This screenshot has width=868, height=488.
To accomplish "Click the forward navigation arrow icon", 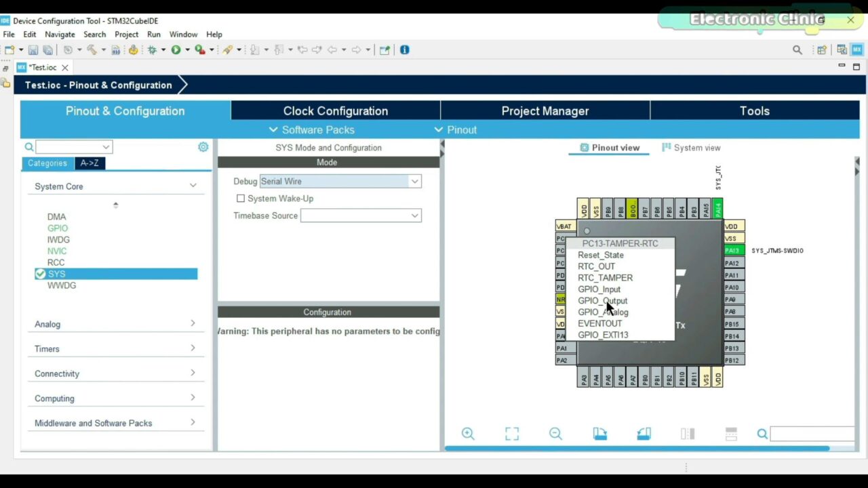I will [x=357, y=50].
